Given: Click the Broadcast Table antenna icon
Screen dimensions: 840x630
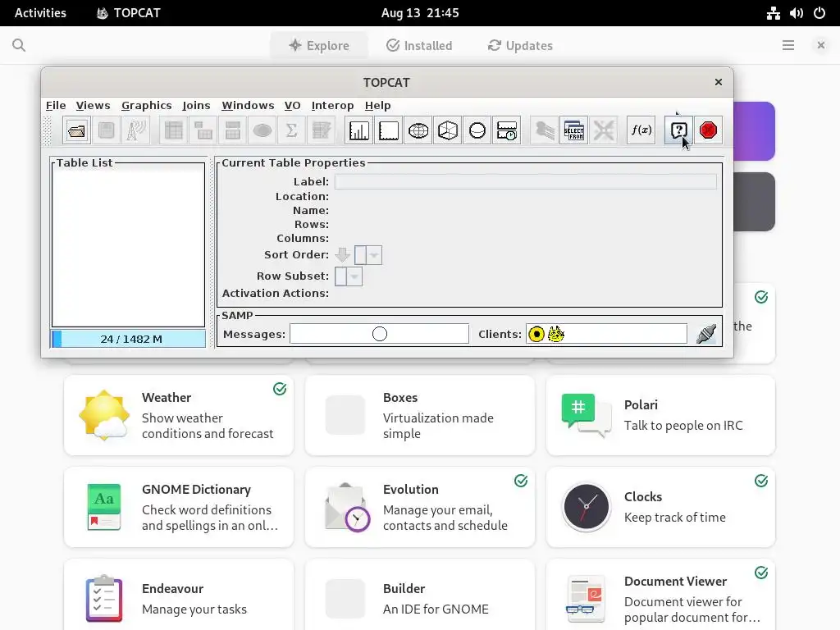Looking at the screenshot, I should point(135,130).
